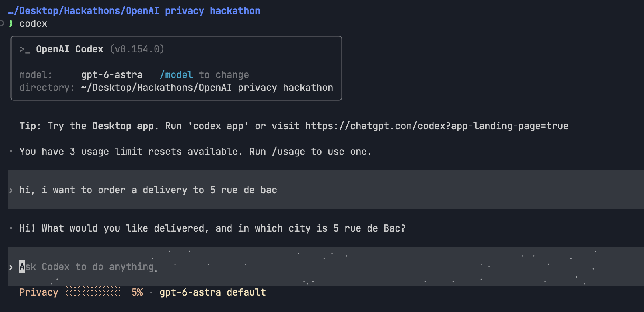Screen dimensions: 644x312
Task: Click "gpt-6-astra default" in the status line
Action: tap(213, 292)
